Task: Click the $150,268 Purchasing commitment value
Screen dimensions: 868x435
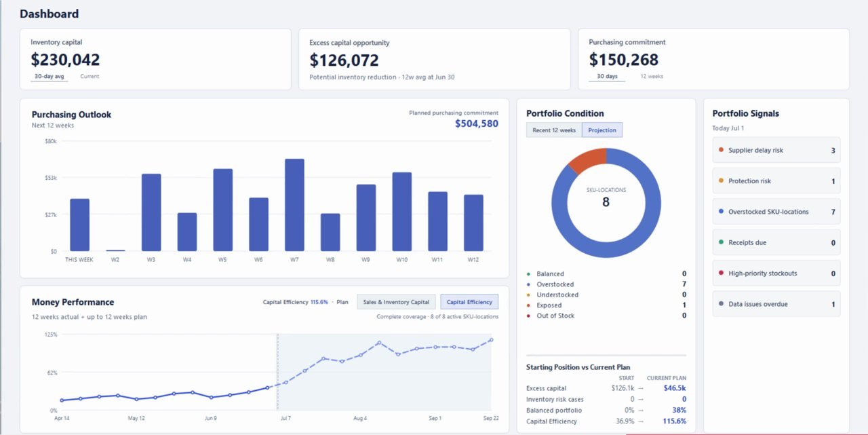Action: (624, 60)
